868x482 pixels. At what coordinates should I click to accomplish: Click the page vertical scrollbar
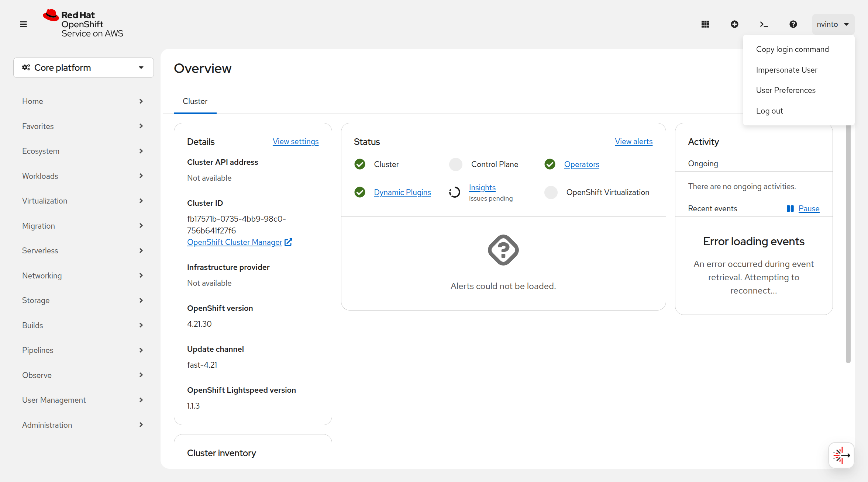(x=848, y=243)
